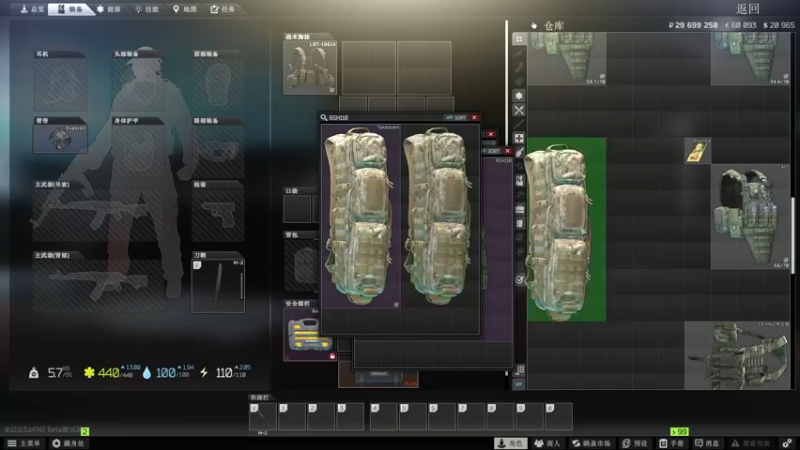Click SORT on the background container window
Image resolution: width=800 pixels, height=450 pixels.
(491, 151)
